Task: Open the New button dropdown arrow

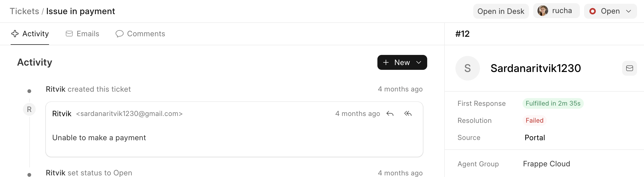Action: 419,62
